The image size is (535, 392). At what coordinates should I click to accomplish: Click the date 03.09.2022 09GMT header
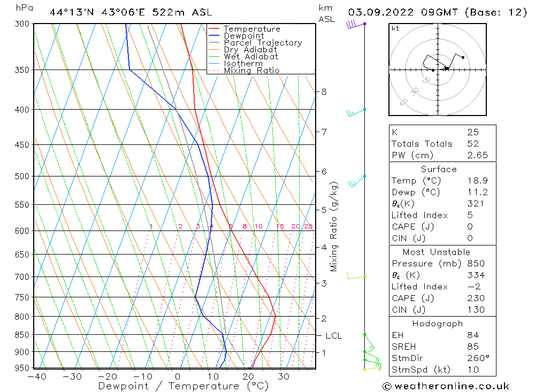click(x=403, y=13)
